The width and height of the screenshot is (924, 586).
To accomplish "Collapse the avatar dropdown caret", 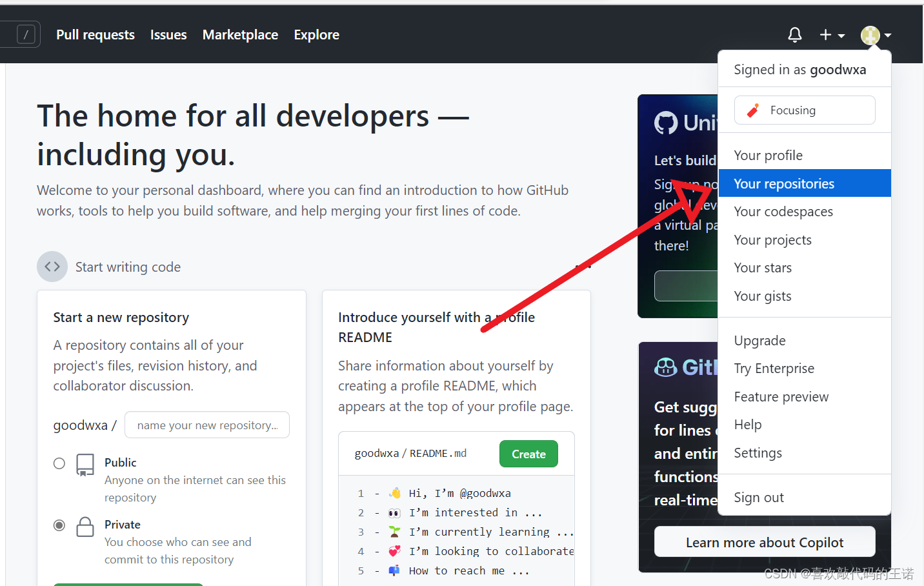I will click(888, 35).
